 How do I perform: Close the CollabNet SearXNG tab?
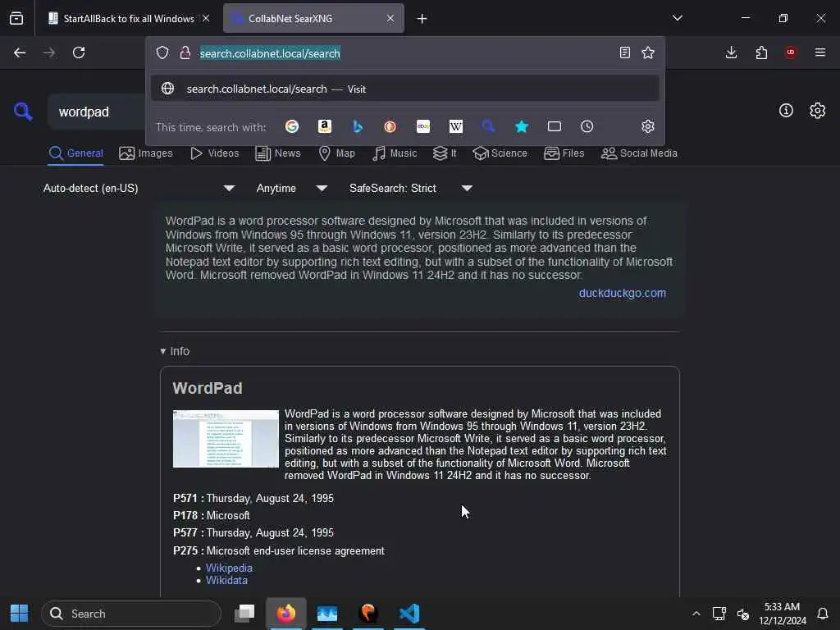(x=390, y=18)
